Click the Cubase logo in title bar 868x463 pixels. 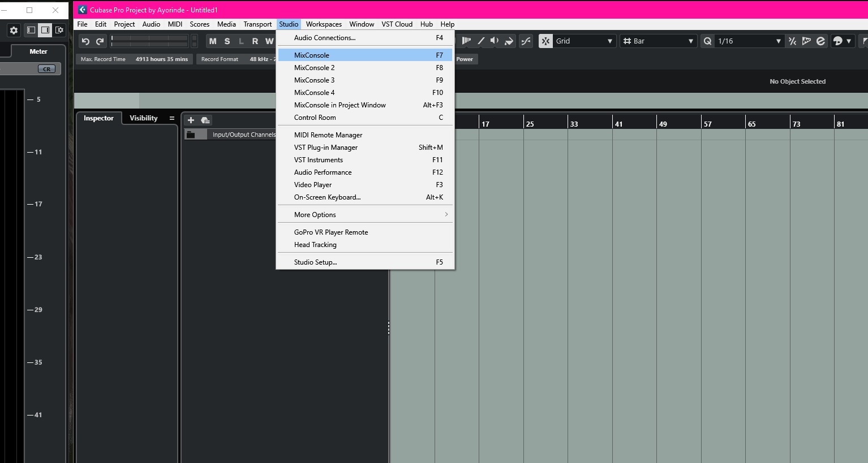82,10
